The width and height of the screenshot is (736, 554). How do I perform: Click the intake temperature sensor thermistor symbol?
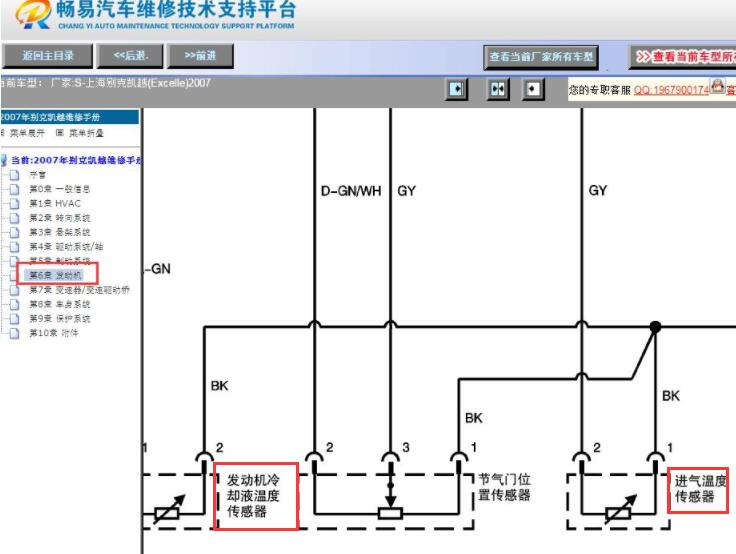[x=621, y=510]
